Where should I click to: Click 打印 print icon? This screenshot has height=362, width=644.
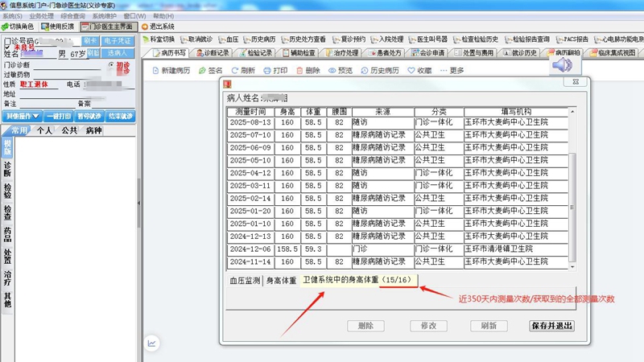[267, 71]
